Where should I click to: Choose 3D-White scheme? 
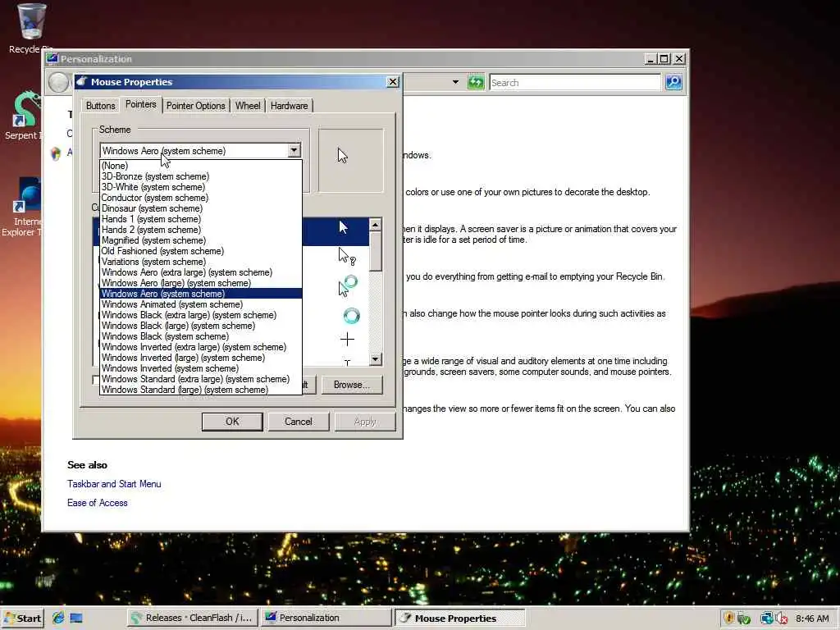coord(201,187)
